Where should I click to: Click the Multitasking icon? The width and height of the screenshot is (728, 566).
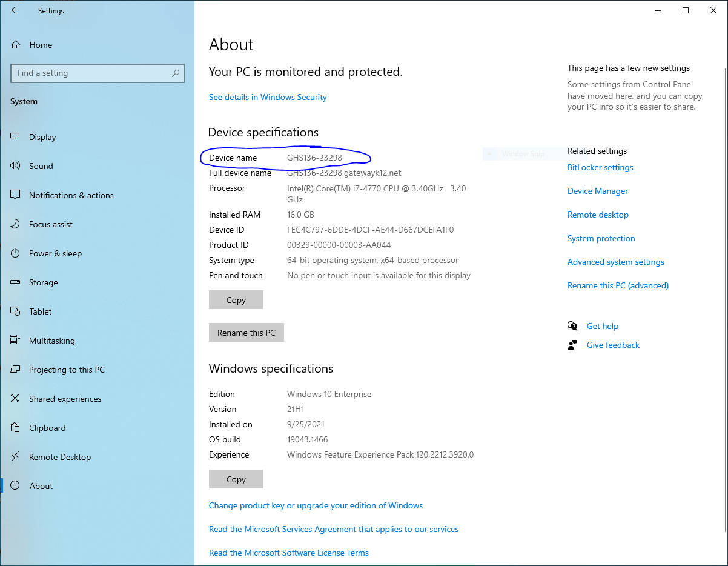[16, 341]
